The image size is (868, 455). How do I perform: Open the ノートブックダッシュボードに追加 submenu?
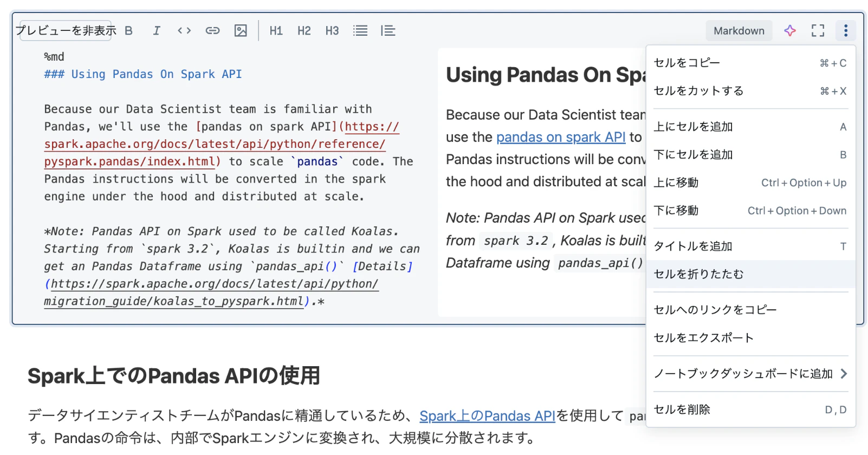point(750,374)
